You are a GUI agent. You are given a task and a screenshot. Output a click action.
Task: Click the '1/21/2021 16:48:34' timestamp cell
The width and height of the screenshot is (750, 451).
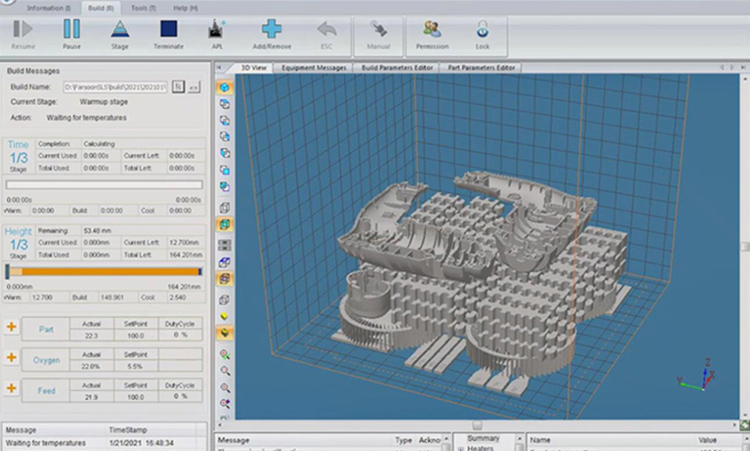click(x=141, y=443)
